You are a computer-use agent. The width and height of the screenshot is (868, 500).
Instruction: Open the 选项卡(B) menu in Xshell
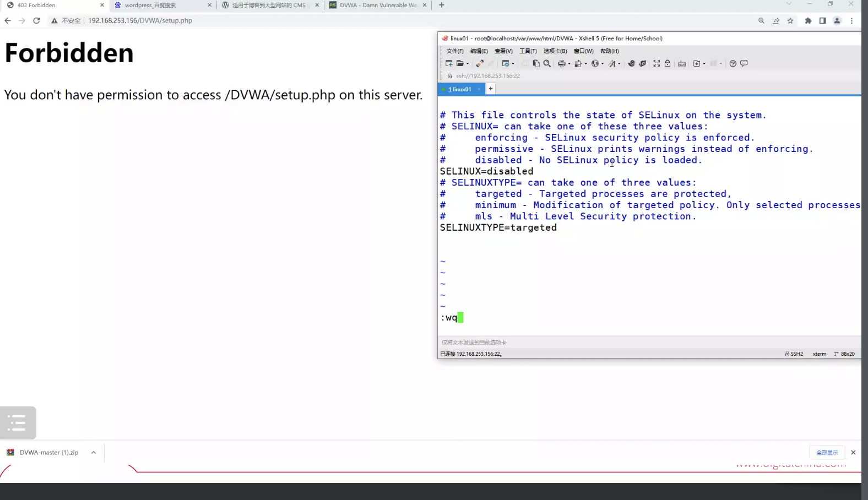555,51
